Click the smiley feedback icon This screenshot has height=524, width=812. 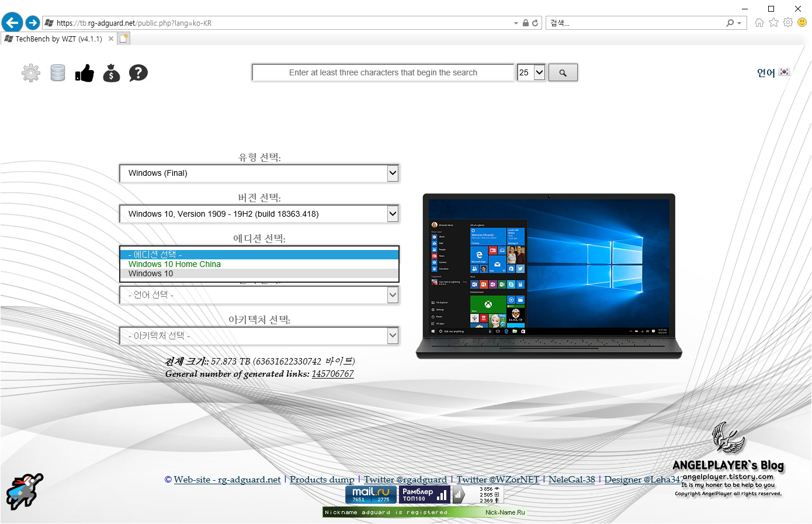tap(802, 23)
